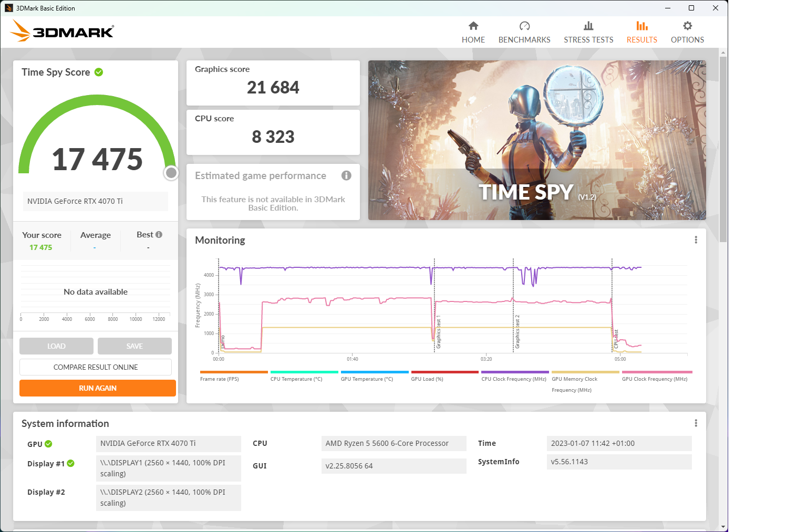Click the Average score label

point(96,235)
